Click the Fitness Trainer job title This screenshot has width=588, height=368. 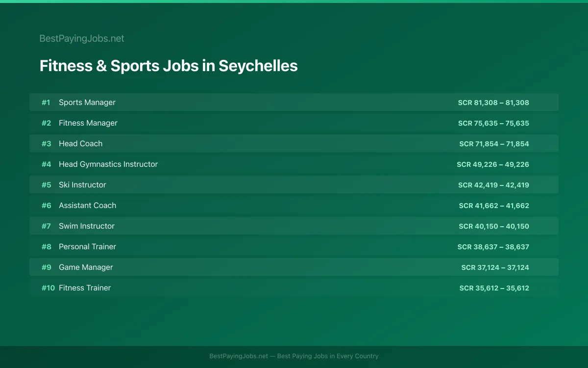pos(85,288)
